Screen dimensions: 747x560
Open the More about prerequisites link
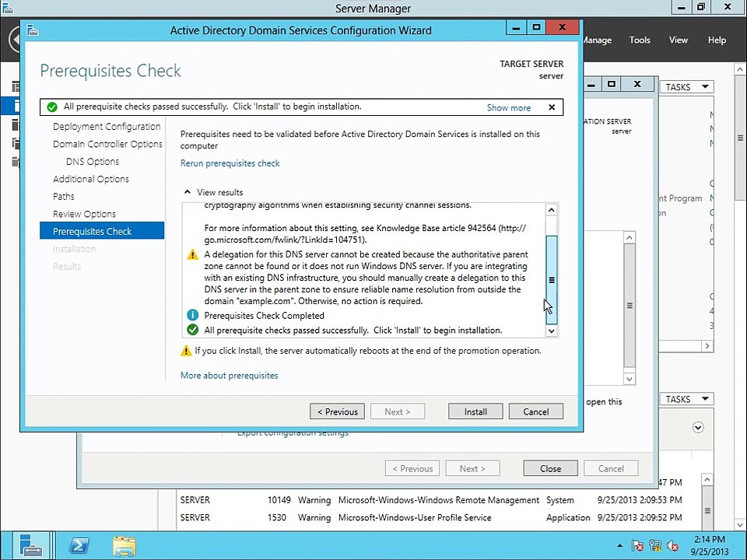click(229, 375)
